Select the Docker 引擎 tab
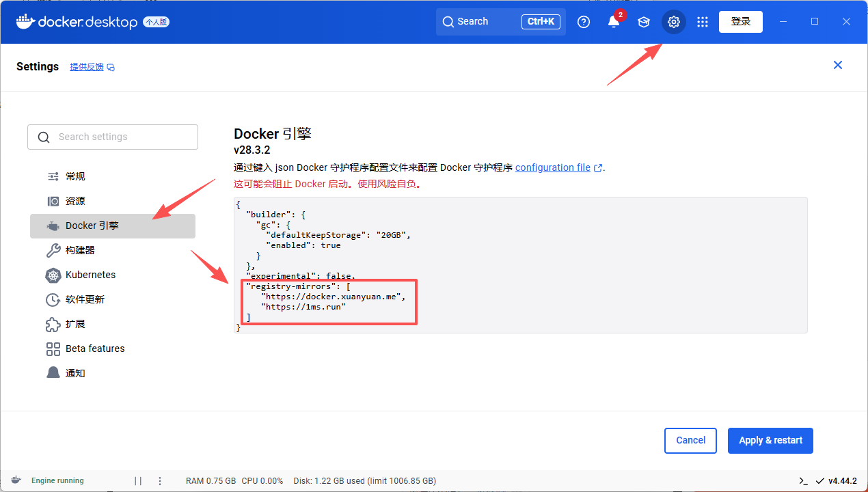868x492 pixels. point(113,225)
